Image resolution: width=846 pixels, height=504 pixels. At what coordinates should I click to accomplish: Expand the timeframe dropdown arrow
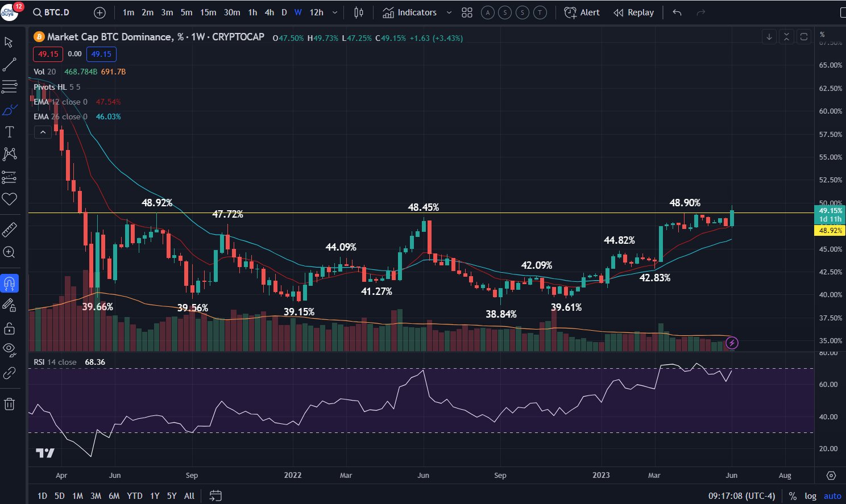tap(335, 13)
